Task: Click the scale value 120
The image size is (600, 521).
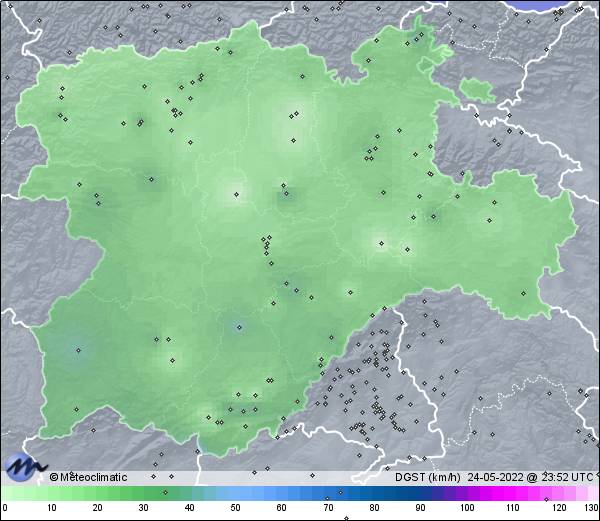Action: (559, 508)
